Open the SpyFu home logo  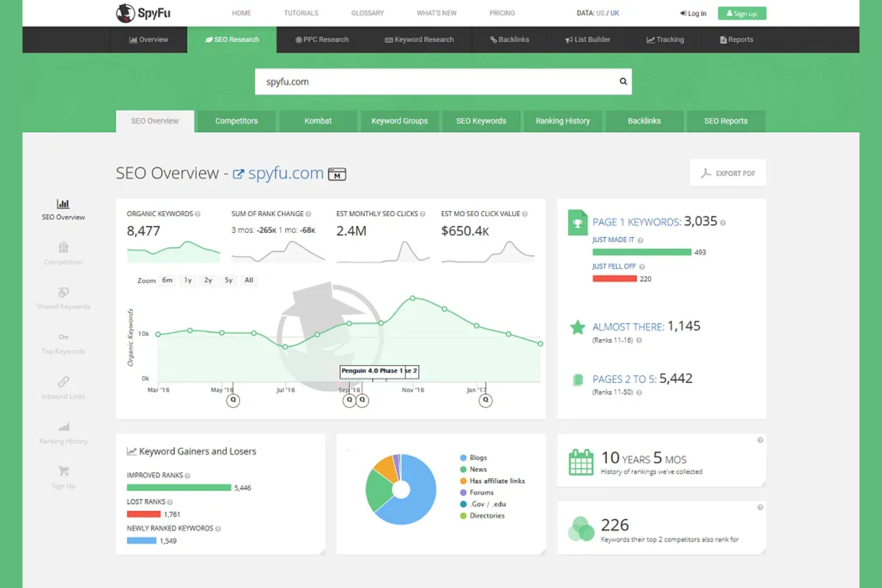click(x=142, y=13)
